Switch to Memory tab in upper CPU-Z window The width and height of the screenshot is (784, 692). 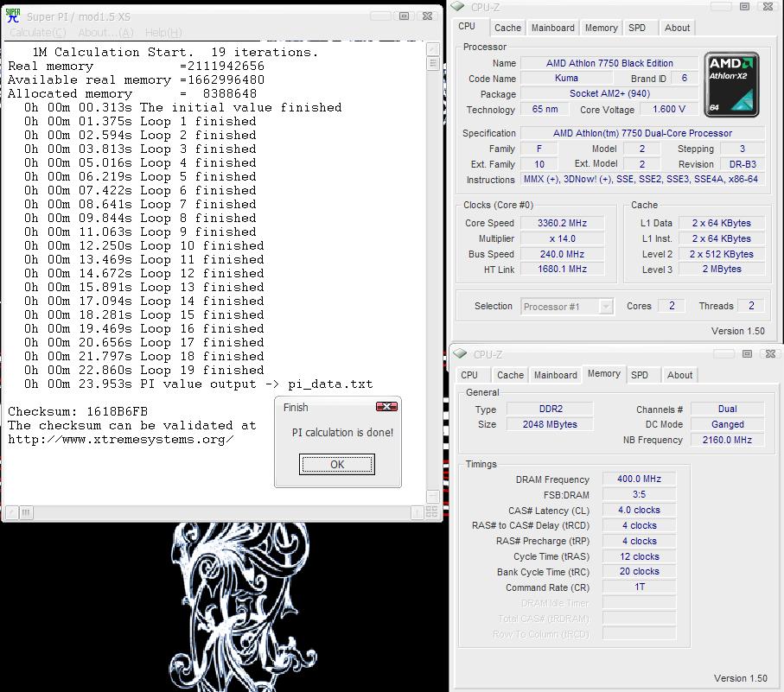click(x=601, y=28)
